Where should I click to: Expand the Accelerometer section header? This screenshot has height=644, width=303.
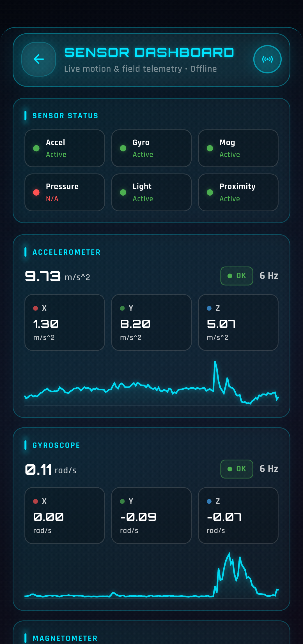click(x=66, y=252)
